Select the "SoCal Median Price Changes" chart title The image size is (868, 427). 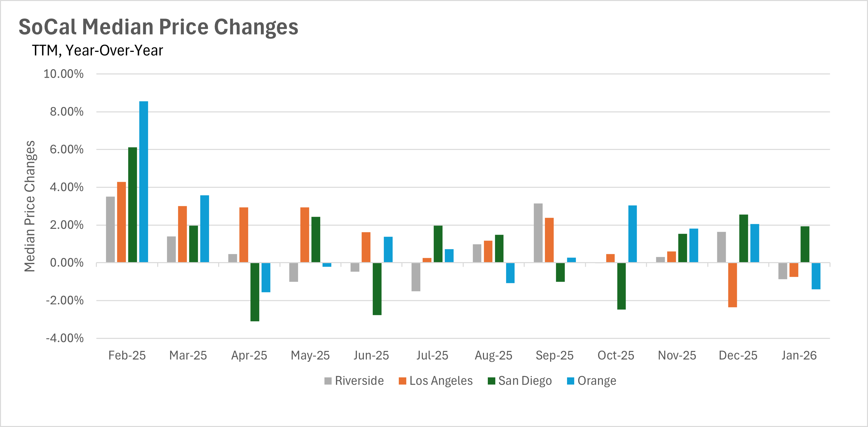158,27
